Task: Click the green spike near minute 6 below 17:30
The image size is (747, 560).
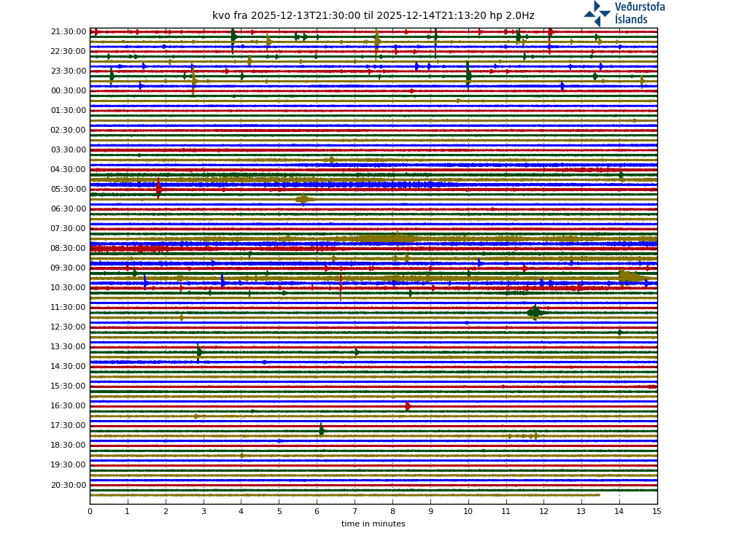Action: tap(321, 431)
